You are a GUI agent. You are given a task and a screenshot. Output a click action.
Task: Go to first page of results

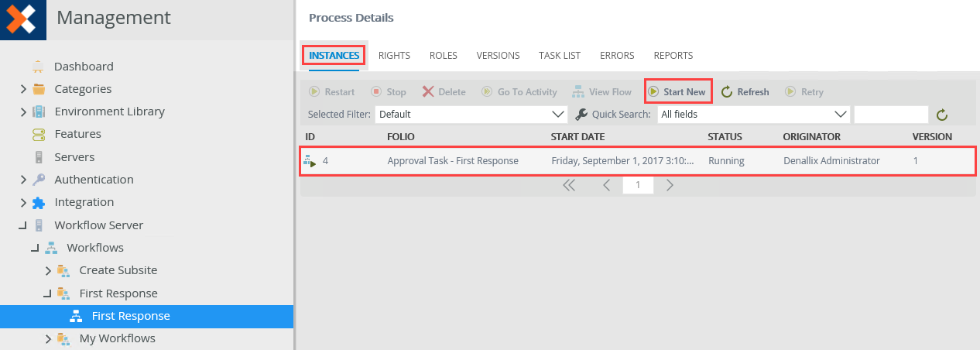point(569,186)
